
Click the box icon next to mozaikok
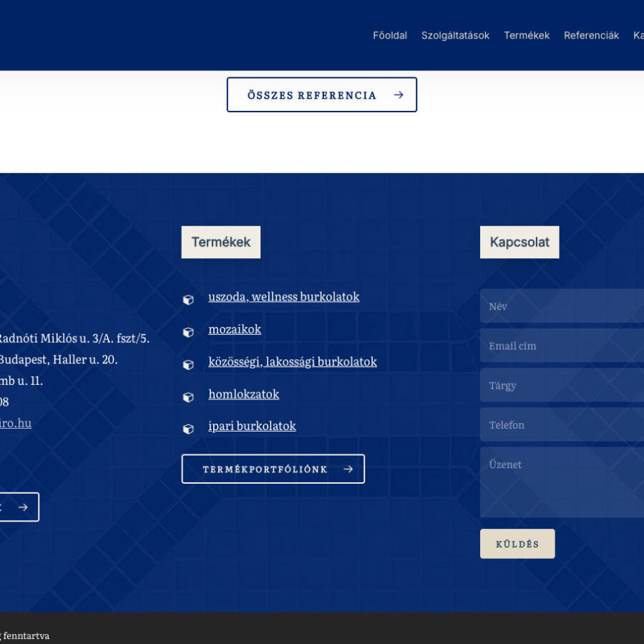coord(188,332)
